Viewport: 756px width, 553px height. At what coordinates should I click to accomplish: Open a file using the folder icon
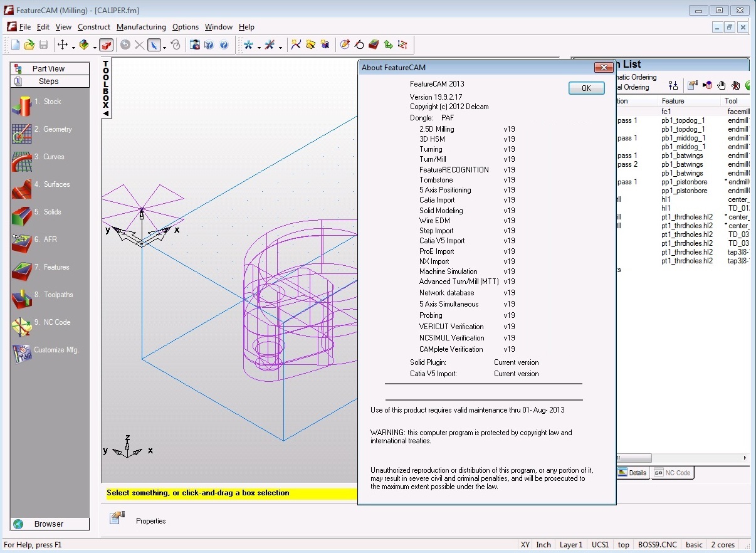[29, 45]
